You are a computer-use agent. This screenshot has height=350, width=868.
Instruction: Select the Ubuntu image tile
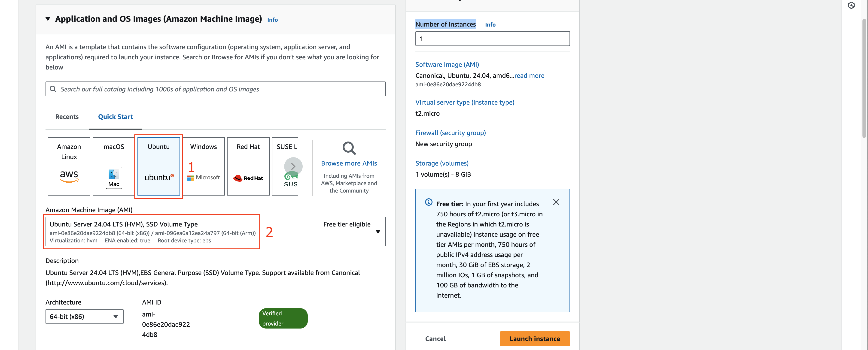[158, 166]
